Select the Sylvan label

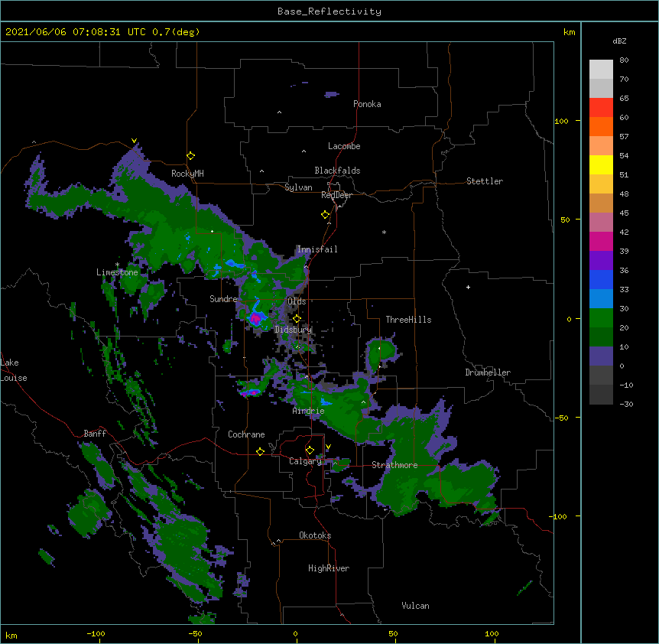298,187
